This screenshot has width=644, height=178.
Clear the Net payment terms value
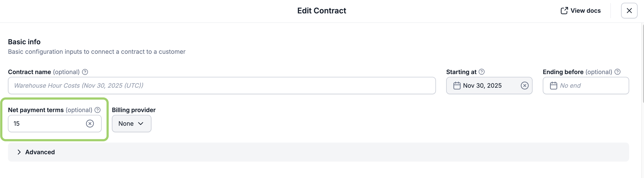pos(90,123)
